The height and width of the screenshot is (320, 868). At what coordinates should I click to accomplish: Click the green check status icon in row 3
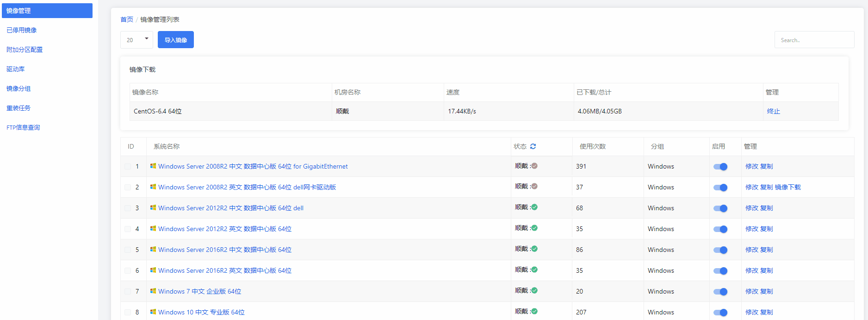534,207
